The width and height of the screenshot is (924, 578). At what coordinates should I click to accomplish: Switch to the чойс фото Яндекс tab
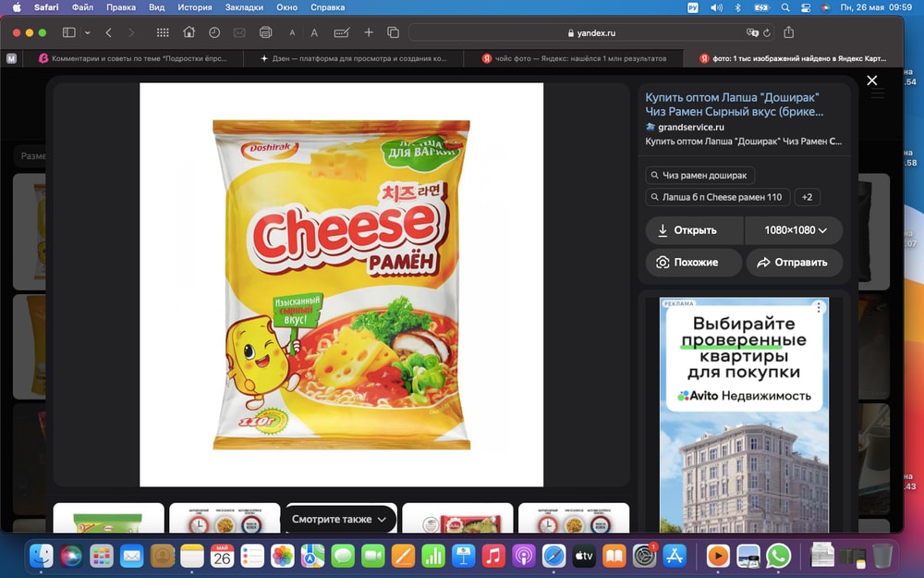coord(574,58)
